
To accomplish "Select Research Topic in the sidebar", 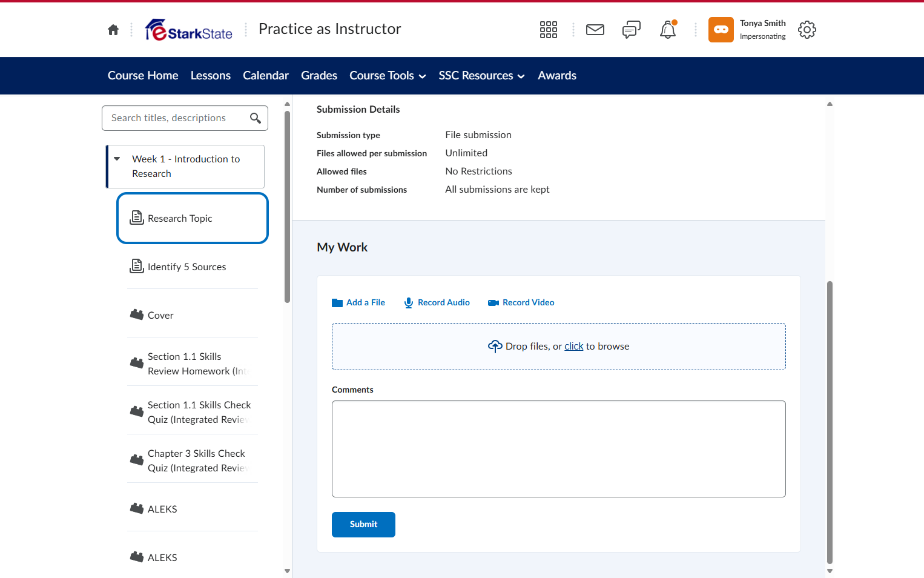I will pos(193,218).
